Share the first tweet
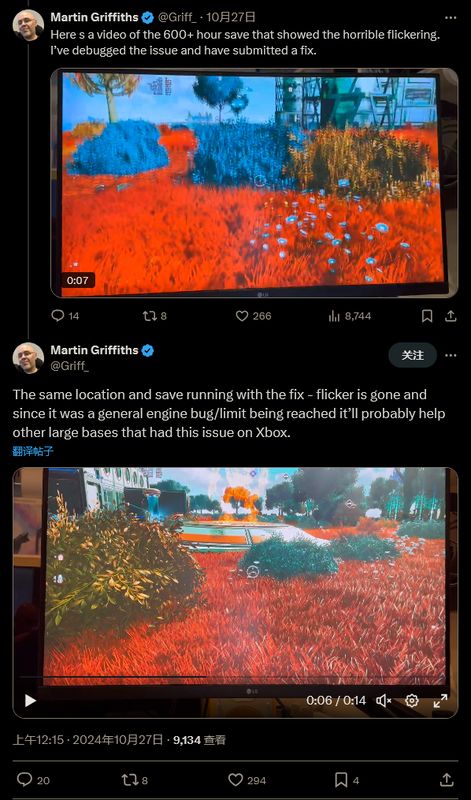Viewport: 471px width, 800px height. [451, 316]
